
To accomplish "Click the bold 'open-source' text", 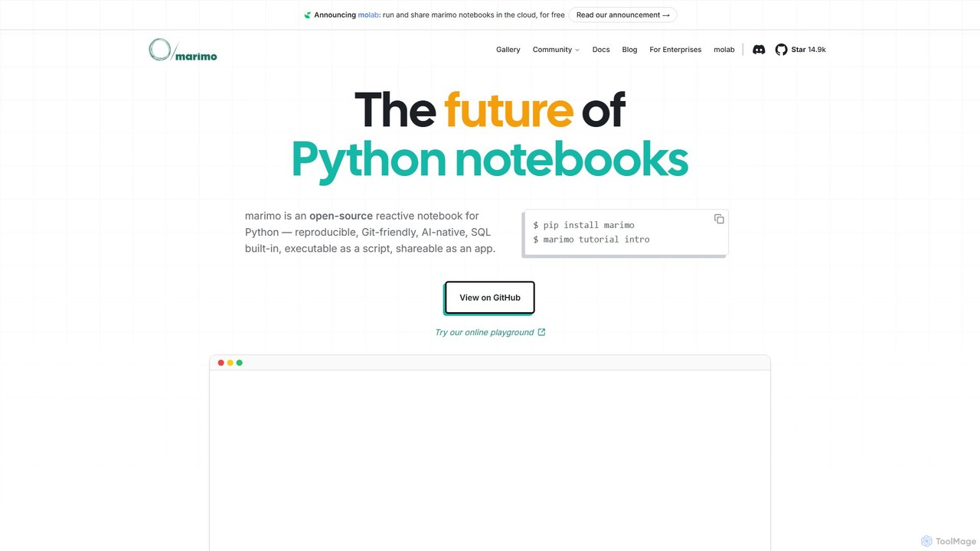I will click(341, 216).
